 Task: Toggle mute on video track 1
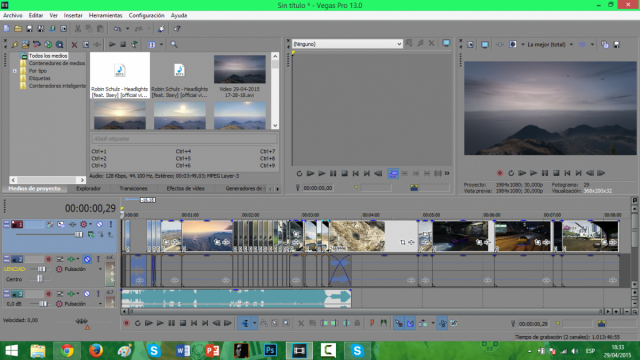point(100,224)
